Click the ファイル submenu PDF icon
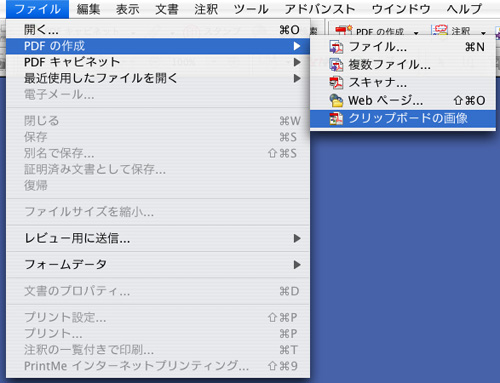The image size is (500, 383). point(336,47)
